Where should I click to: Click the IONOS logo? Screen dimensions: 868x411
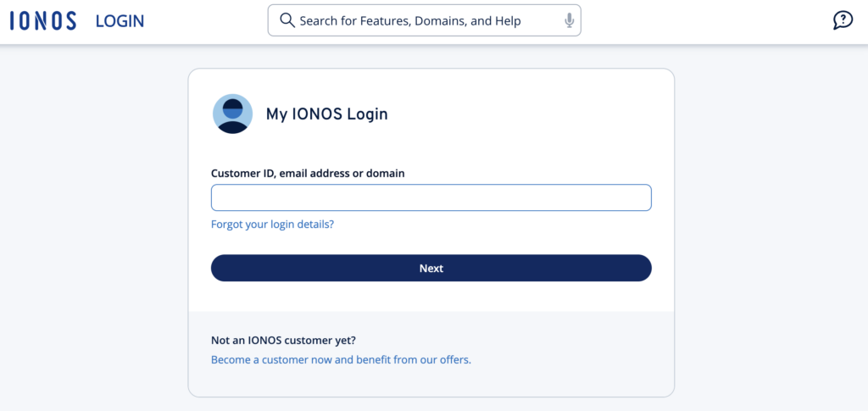pyautogui.click(x=42, y=21)
